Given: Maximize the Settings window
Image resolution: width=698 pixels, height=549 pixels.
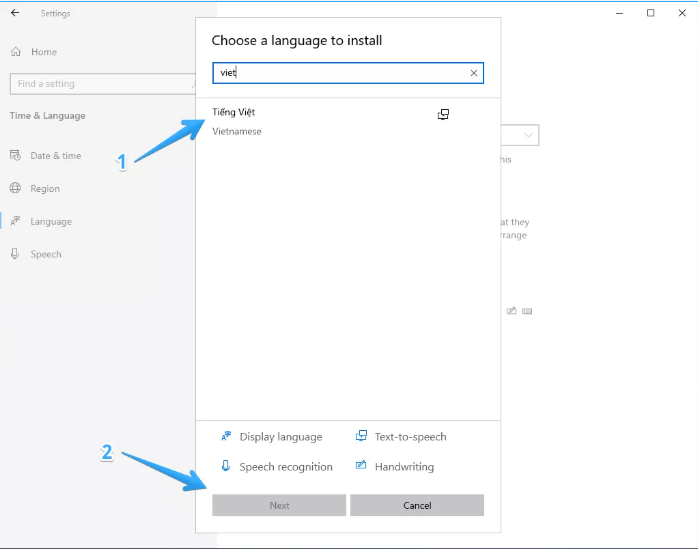Looking at the screenshot, I should click(x=650, y=13).
